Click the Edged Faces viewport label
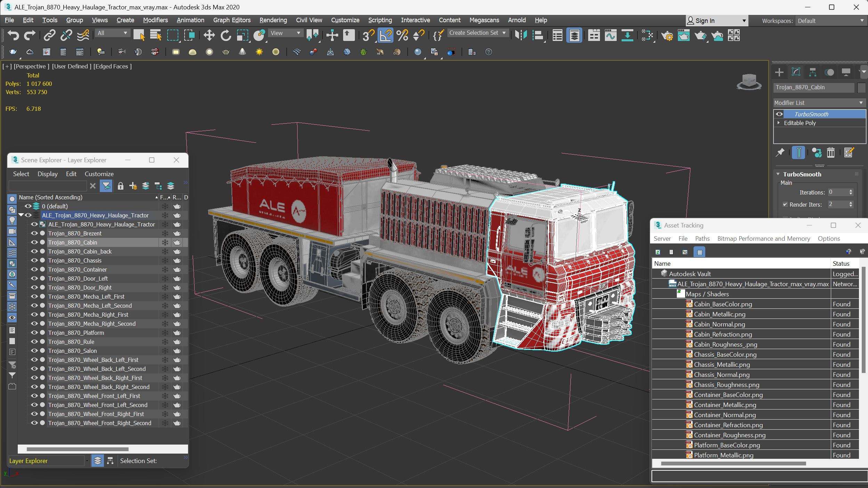 [x=112, y=66]
